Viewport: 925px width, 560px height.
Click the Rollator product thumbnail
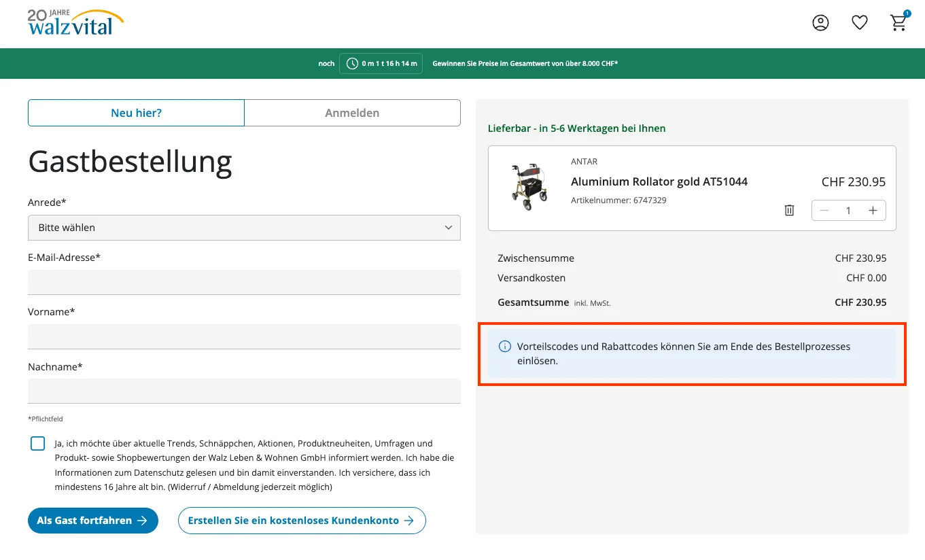pyautogui.click(x=529, y=188)
